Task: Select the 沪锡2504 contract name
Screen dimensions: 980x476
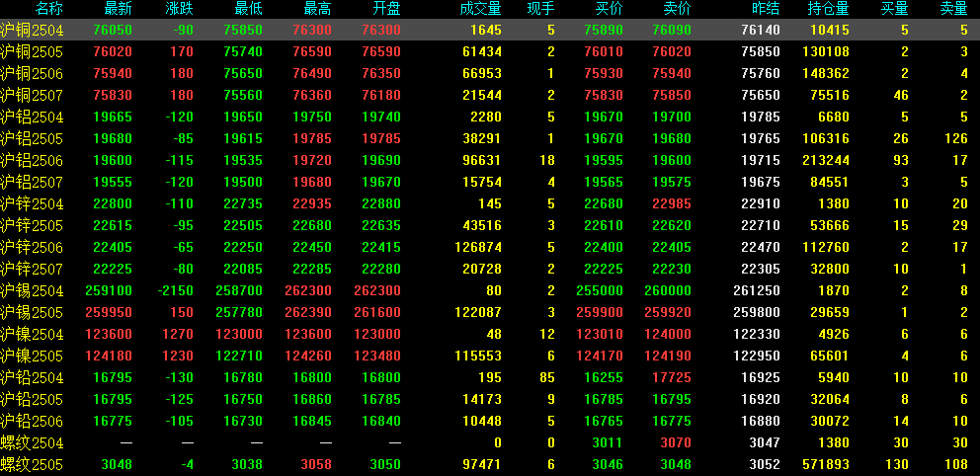Action: click(32, 291)
